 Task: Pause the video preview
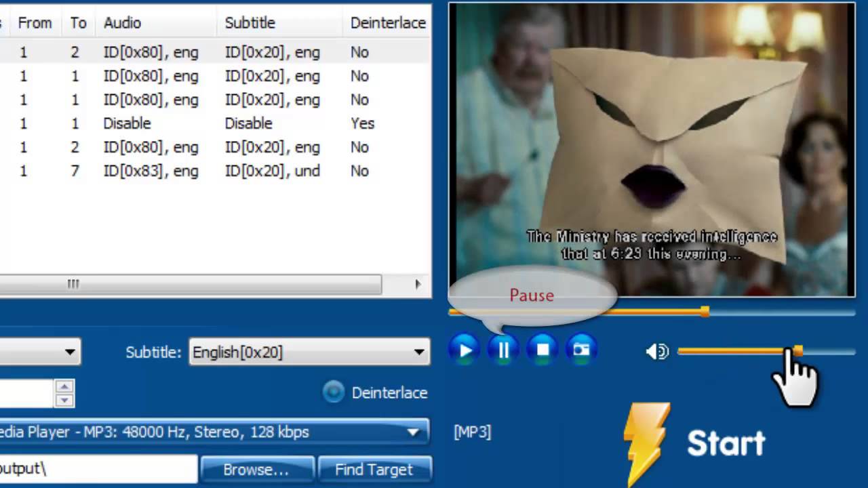click(504, 350)
